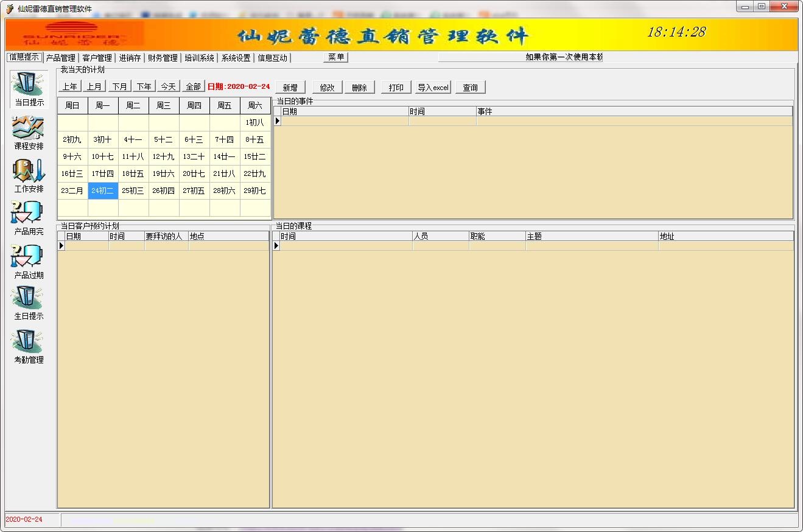Image resolution: width=803 pixels, height=532 pixels.
Task: Click the 地点 column header
Action: pos(229,236)
